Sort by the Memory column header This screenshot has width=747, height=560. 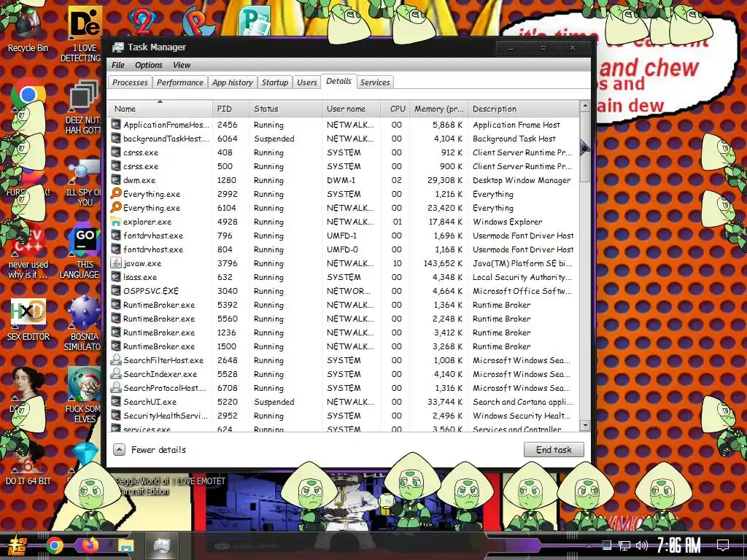pyautogui.click(x=438, y=109)
